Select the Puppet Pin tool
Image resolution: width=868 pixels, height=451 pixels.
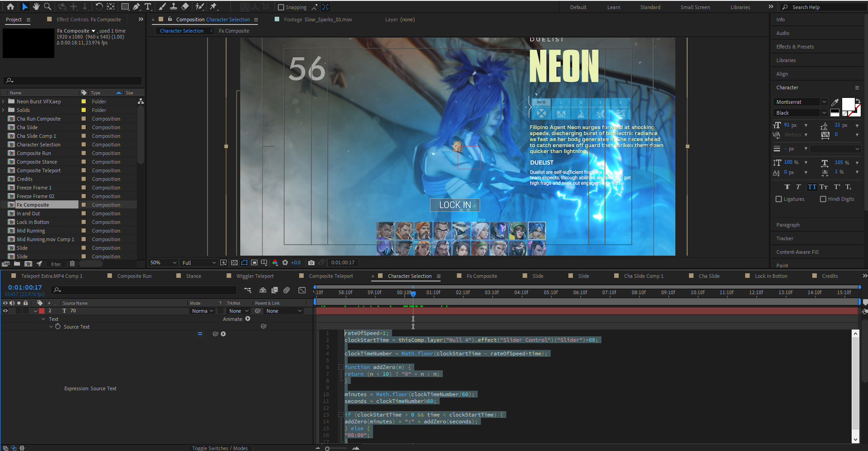(x=213, y=7)
